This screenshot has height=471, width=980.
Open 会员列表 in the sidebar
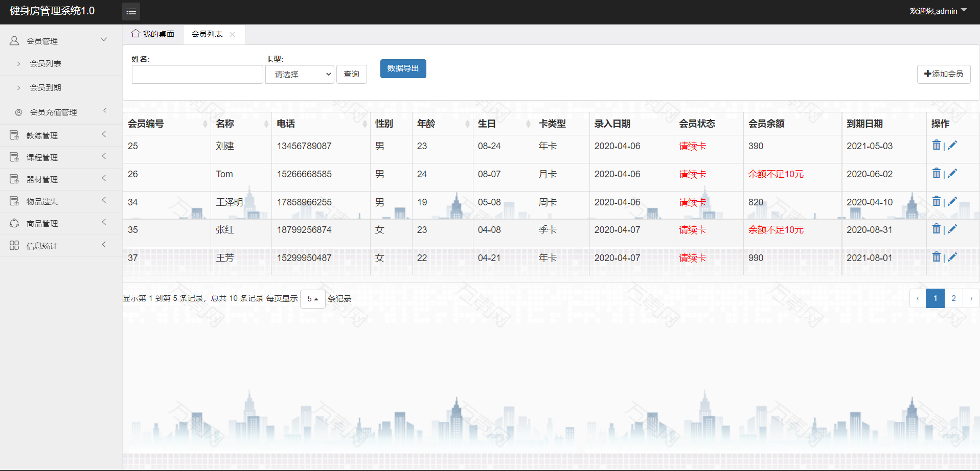tap(45, 63)
